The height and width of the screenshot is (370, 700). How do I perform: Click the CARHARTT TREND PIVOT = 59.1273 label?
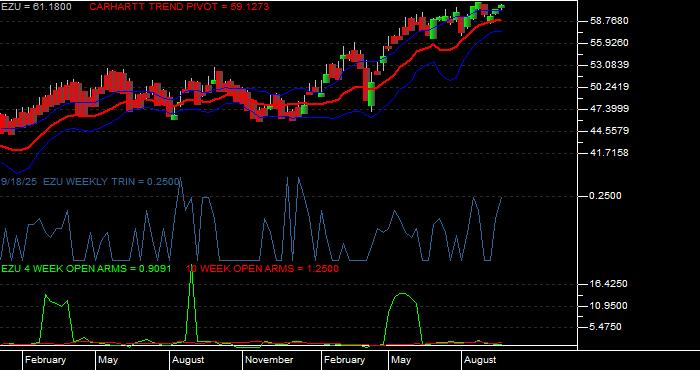pyautogui.click(x=179, y=7)
